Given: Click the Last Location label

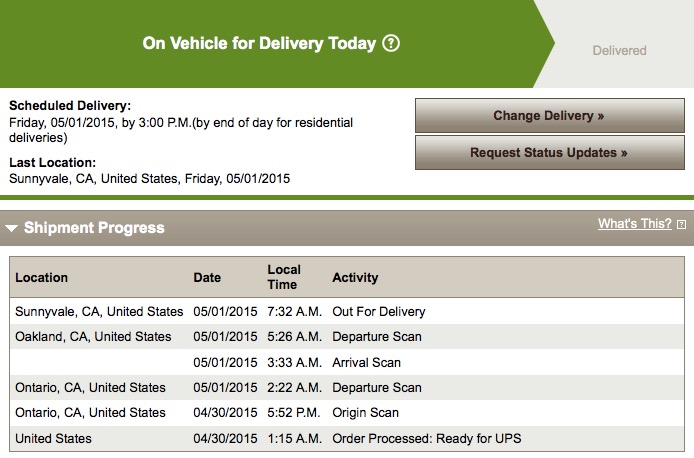Looking at the screenshot, I should tap(52, 162).
